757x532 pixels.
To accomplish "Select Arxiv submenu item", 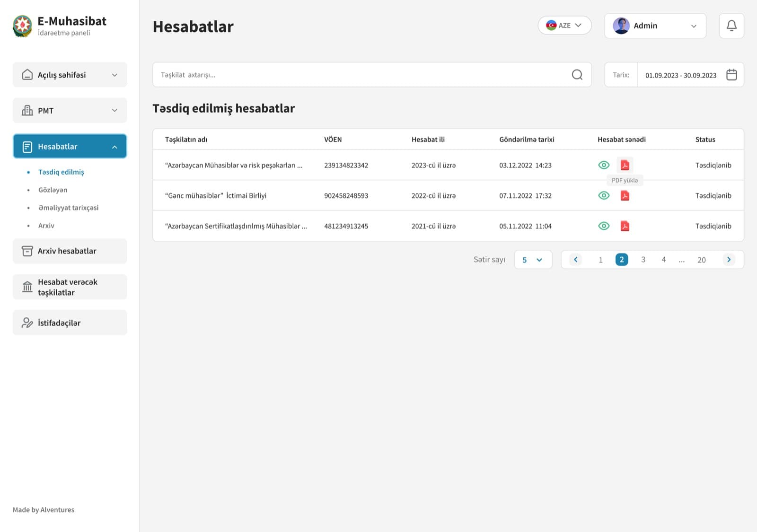I will pyautogui.click(x=46, y=226).
